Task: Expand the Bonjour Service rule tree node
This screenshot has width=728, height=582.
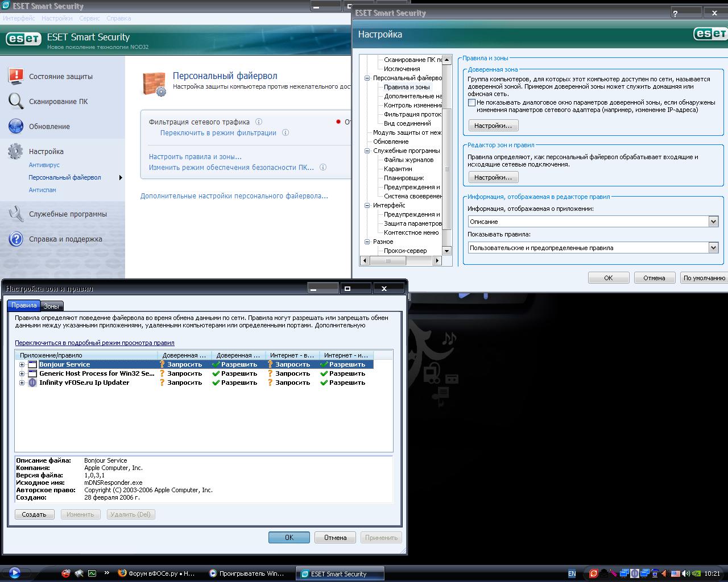Action: click(x=22, y=364)
